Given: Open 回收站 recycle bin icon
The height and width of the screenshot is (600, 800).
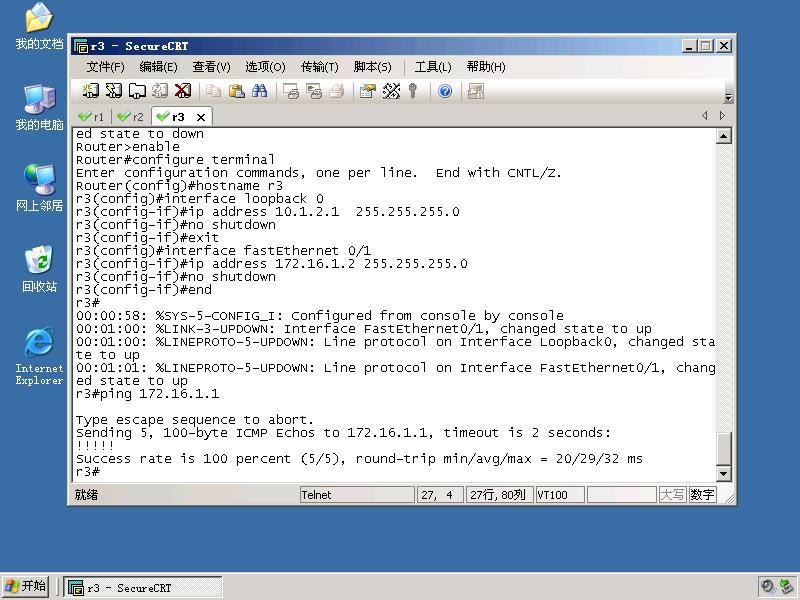Looking at the screenshot, I should coord(39,269).
